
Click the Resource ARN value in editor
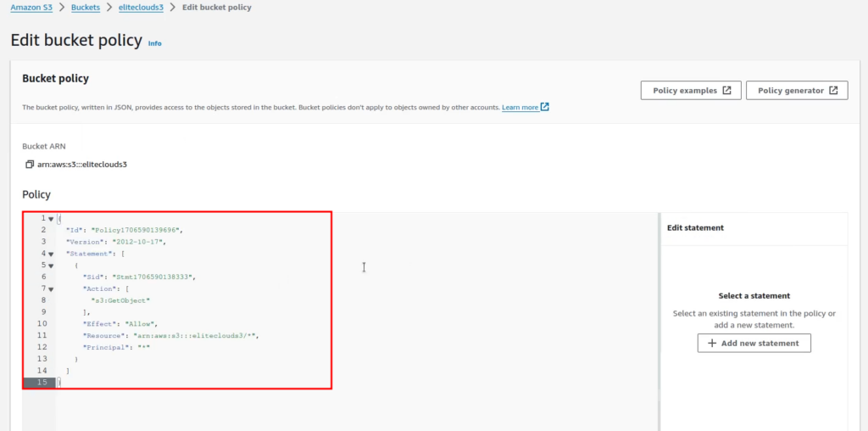tap(196, 336)
